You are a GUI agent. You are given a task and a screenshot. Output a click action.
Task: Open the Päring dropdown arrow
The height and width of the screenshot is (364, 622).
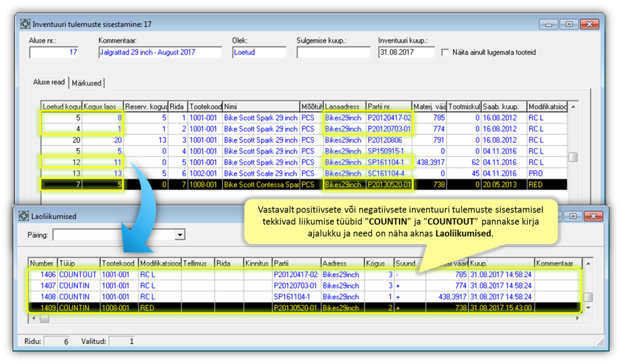pos(180,235)
